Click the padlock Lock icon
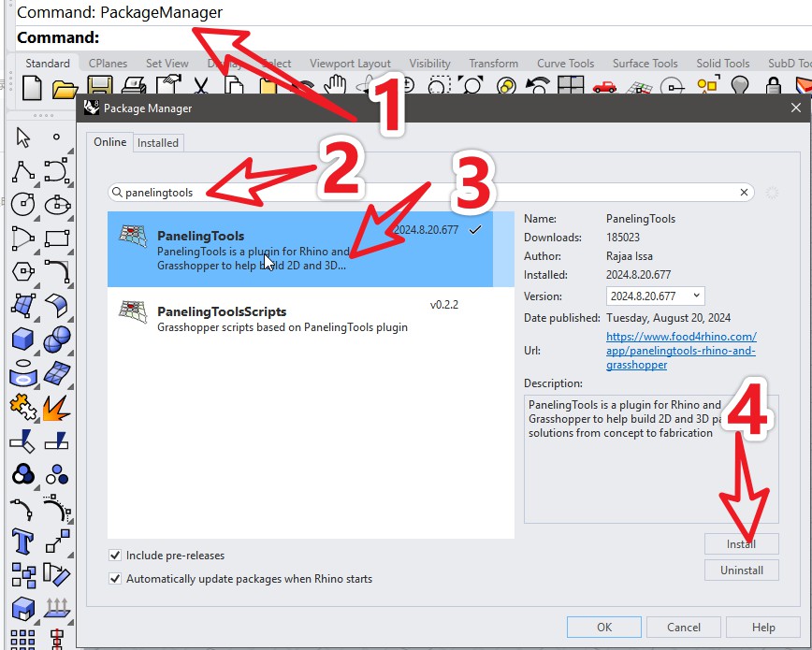The width and height of the screenshot is (812, 650). pyautogui.click(x=773, y=85)
